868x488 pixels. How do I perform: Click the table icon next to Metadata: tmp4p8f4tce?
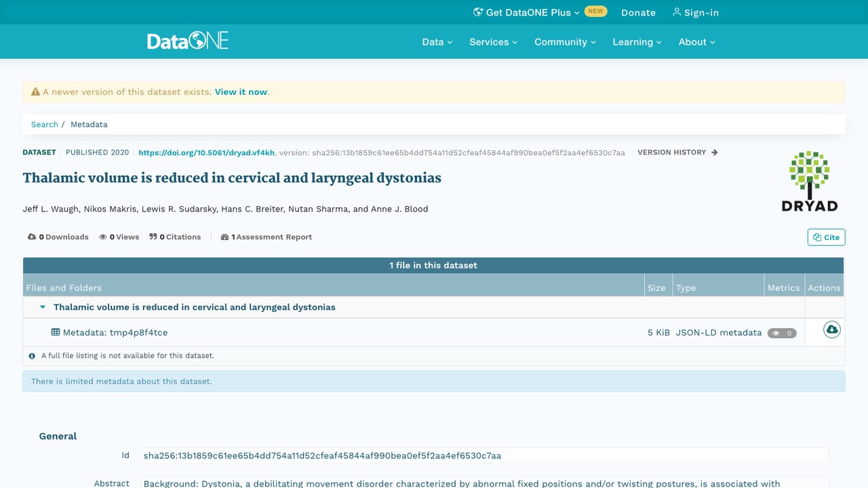tap(56, 332)
